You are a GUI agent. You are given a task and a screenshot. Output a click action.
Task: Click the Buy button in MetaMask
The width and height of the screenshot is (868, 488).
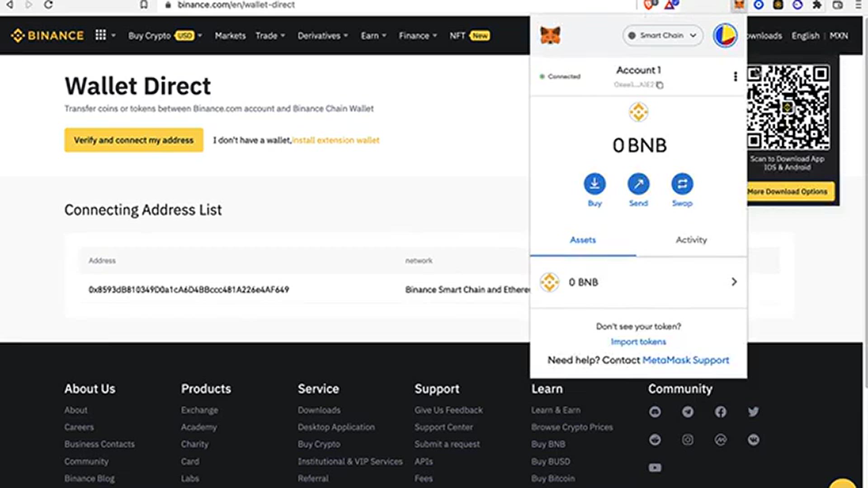pyautogui.click(x=594, y=190)
